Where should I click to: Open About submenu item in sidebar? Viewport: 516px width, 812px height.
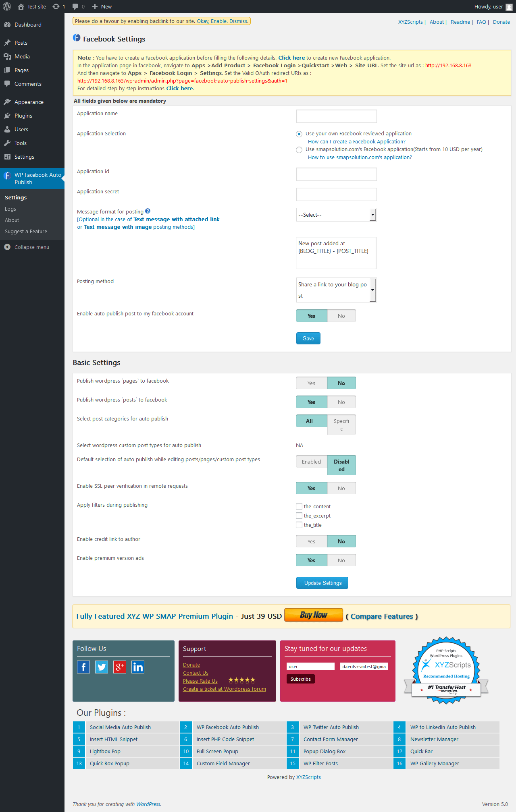pos(12,220)
